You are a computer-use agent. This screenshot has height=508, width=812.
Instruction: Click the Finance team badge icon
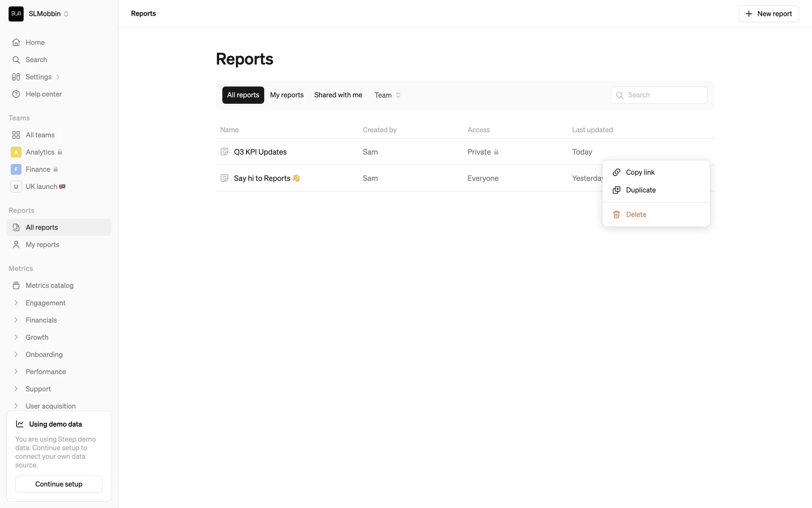pyautogui.click(x=16, y=169)
